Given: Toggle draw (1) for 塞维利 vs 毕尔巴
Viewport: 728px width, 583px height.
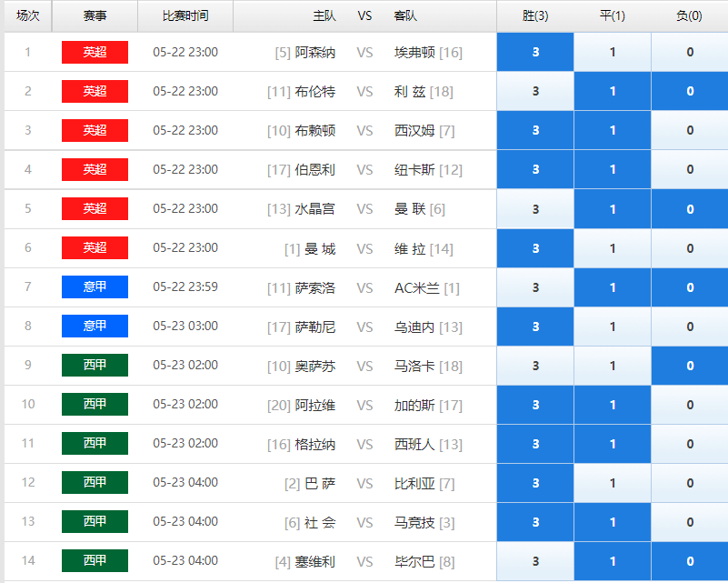Looking at the screenshot, I should (x=613, y=561).
